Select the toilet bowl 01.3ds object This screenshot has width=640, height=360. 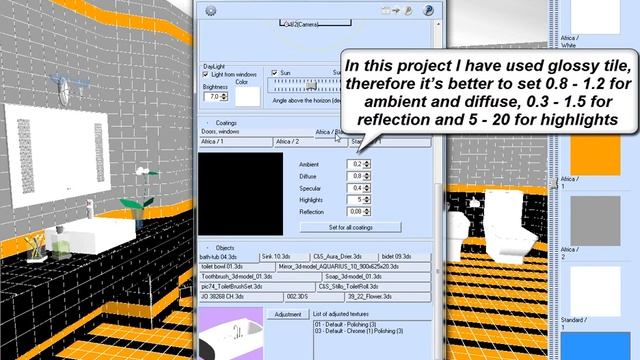click(237, 267)
